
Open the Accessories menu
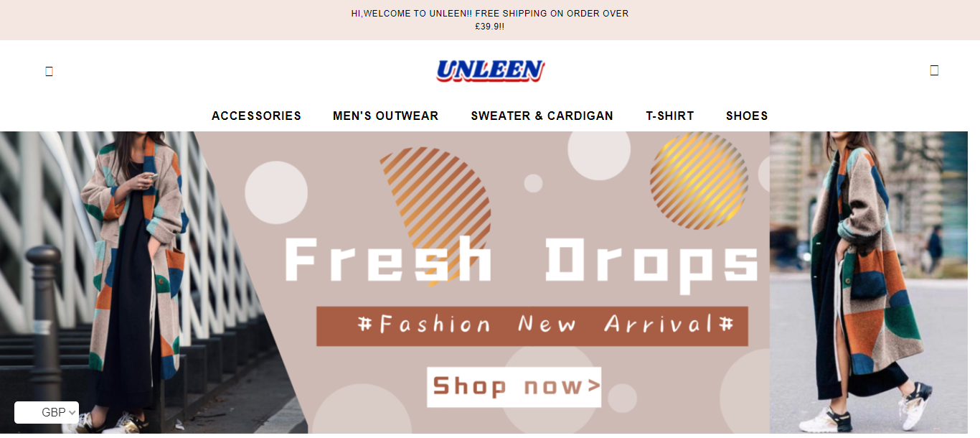(256, 116)
